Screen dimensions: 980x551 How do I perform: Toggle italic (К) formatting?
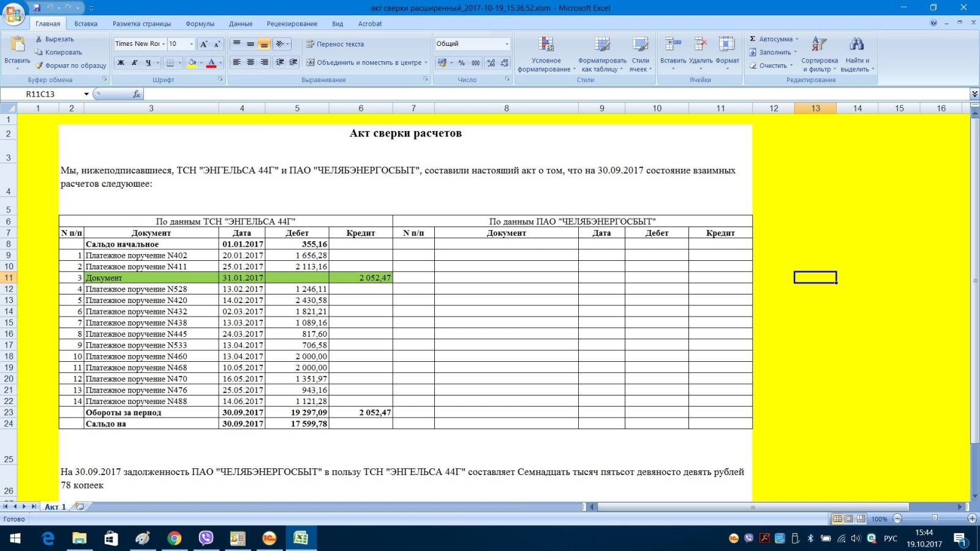coord(134,62)
